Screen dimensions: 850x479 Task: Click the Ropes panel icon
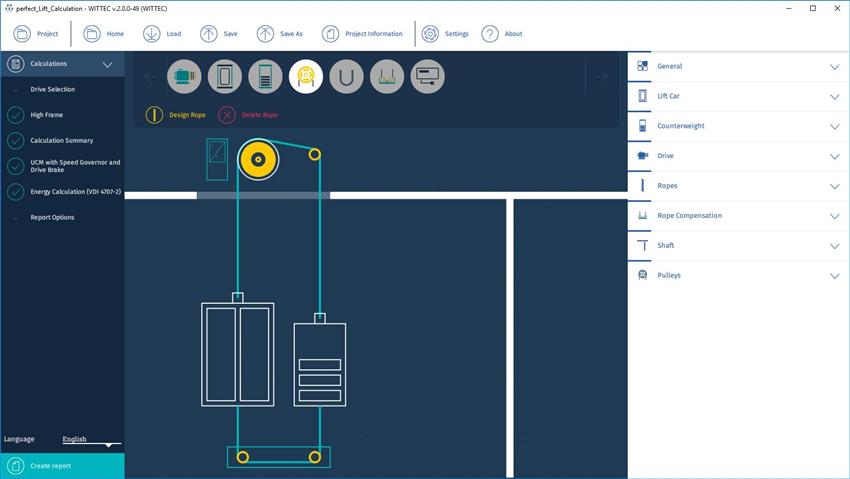click(642, 185)
